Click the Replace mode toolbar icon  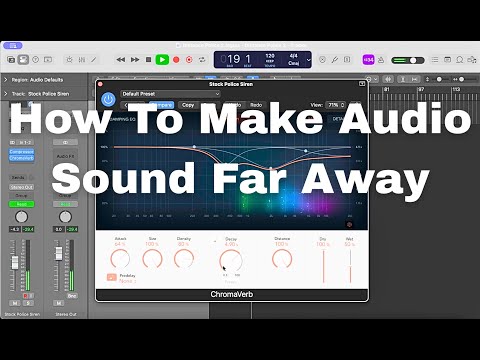point(322,60)
